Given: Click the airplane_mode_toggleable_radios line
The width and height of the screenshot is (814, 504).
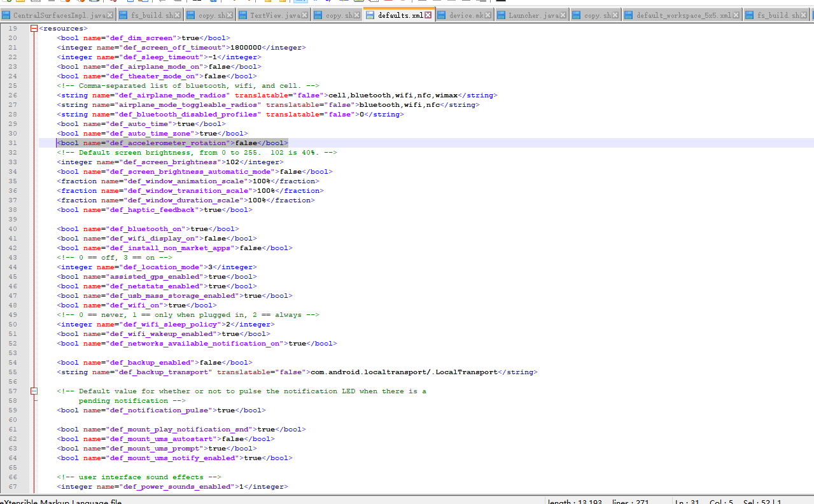Looking at the screenshot, I should [x=268, y=105].
